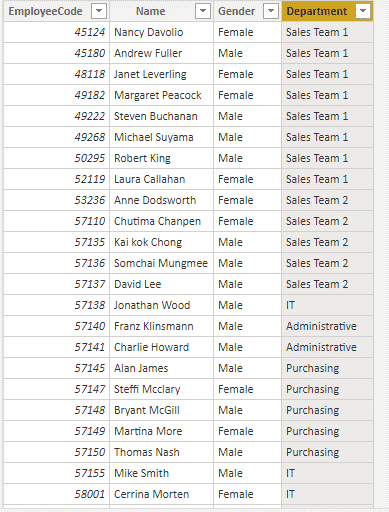This screenshot has width=389, height=512.
Task: Select the Department column header
Action: point(327,11)
